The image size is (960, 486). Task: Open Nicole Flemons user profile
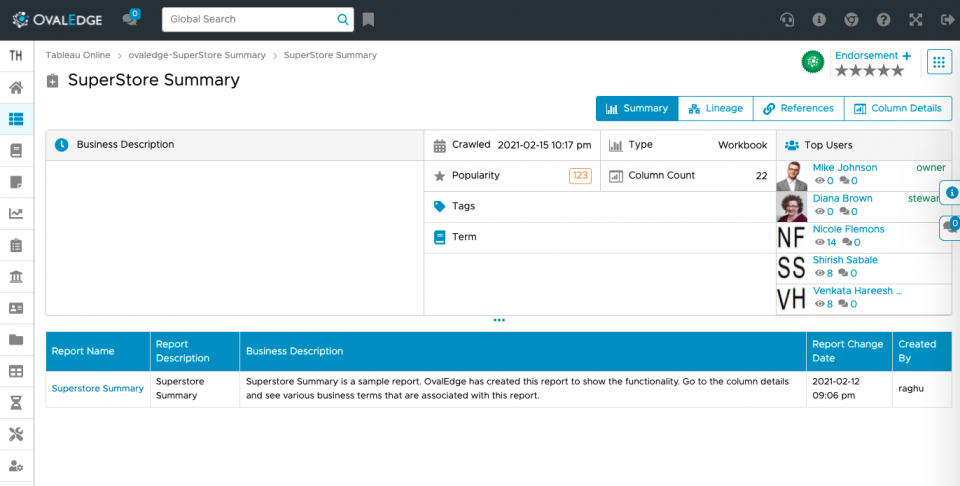pos(848,229)
